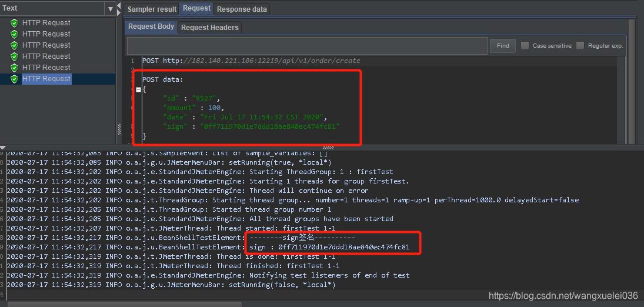This screenshot has width=644, height=307.
Task: Open the Response data tab
Action: click(x=242, y=9)
